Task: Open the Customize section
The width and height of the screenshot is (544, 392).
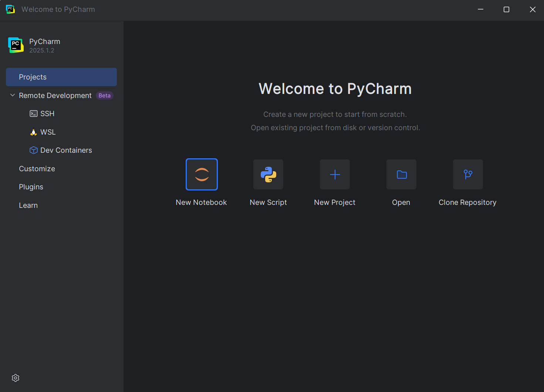Action: coord(37,169)
